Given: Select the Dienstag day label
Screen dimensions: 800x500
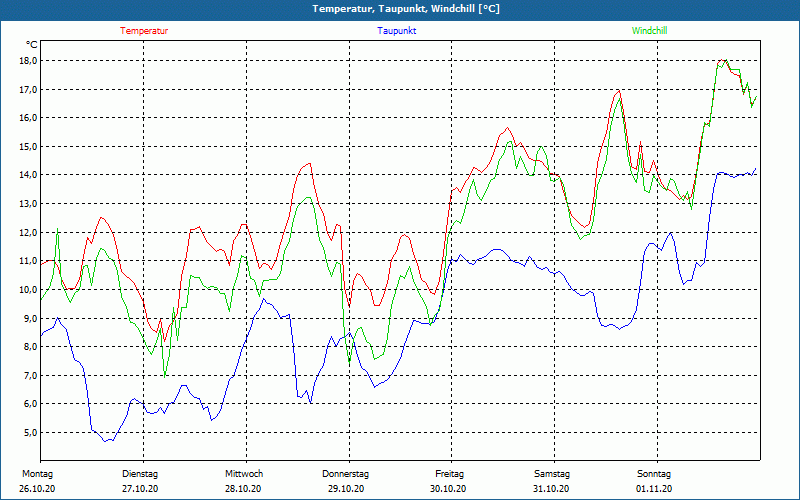Looking at the screenshot, I should pos(140,474).
